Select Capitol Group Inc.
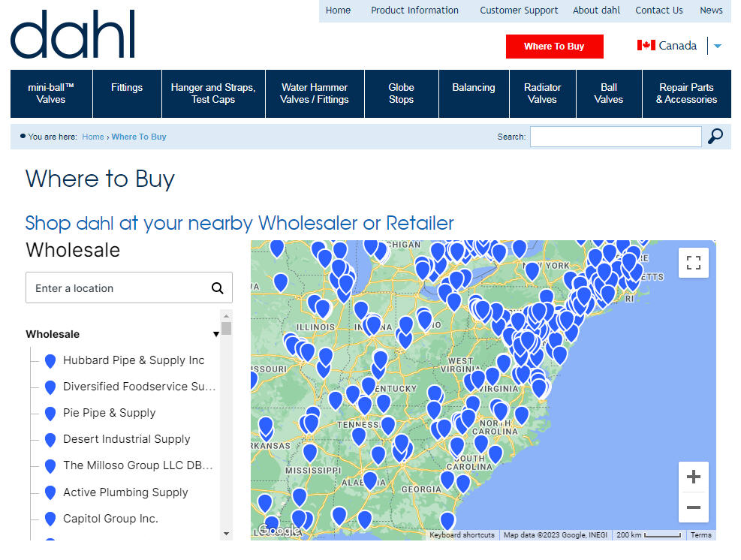741x560 pixels. 110,519
